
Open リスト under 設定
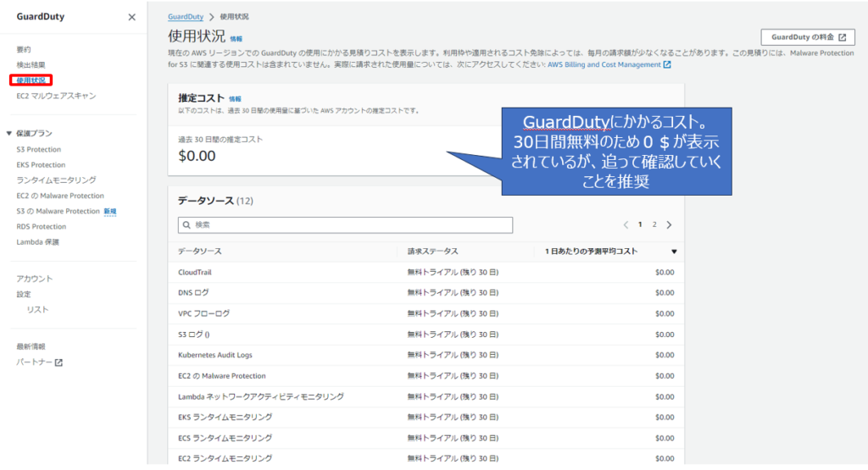(x=37, y=310)
